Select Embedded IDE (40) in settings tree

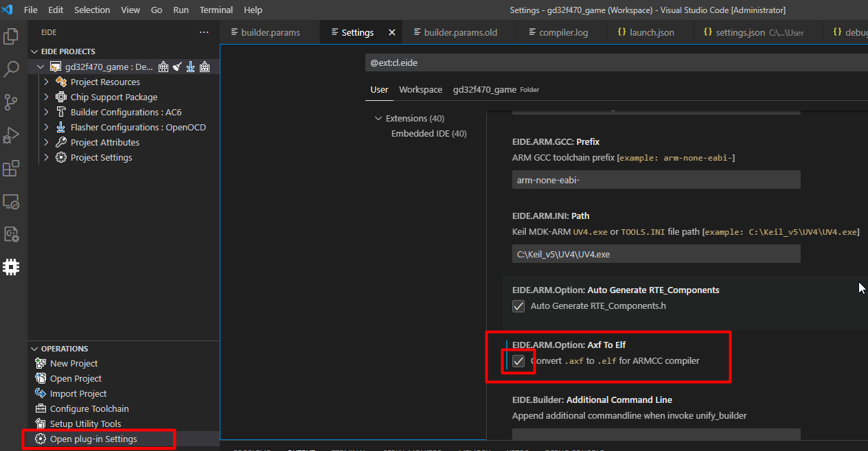click(x=429, y=133)
